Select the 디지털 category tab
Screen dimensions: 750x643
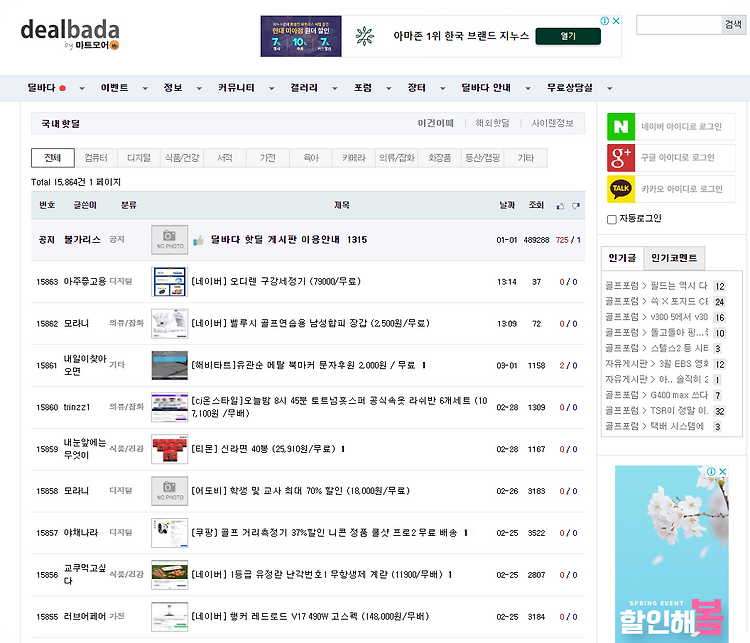[139, 158]
